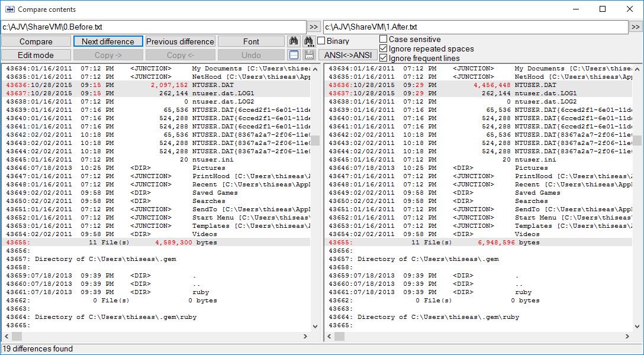Click the Save floppy disk icon

(x=308, y=55)
